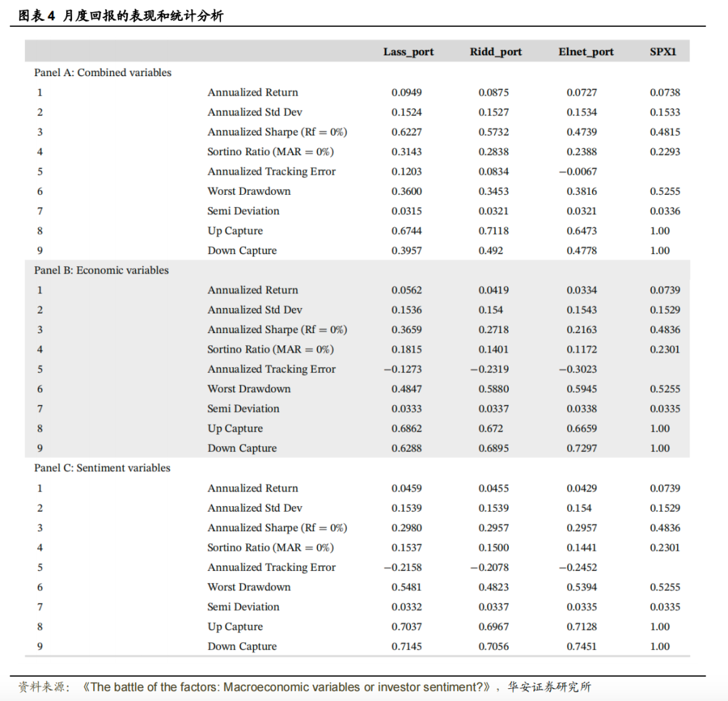The width and height of the screenshot is (728, 701).
Task: Click Panel C 'Semi Deviation' row label
Action: [243, 607]
